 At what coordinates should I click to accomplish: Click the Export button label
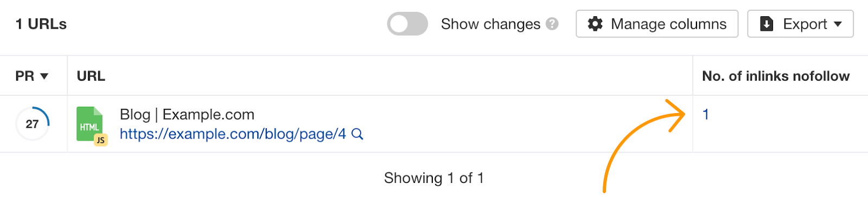(805, 24)
